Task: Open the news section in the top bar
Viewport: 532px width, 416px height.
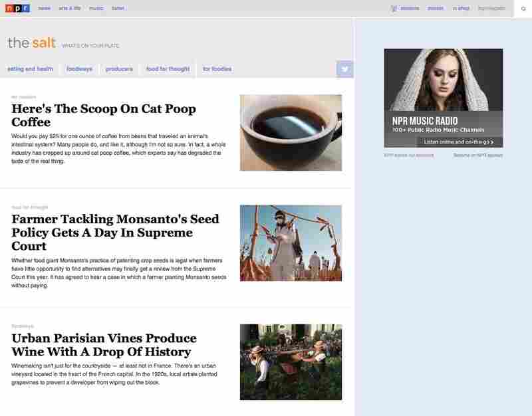Action: click(x=44, y=8)
